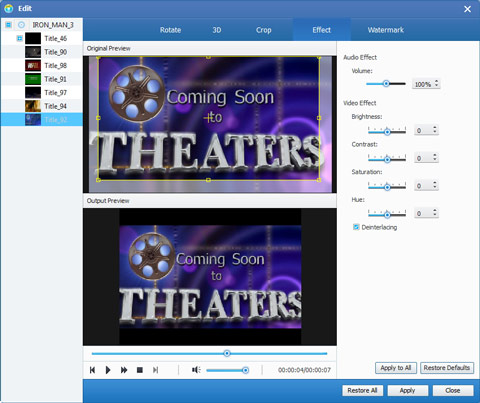The height and width of the screenshot is (403, 480).
Task: Decrease the Hue value with the stepper down arrow
Action: [435, 215]
